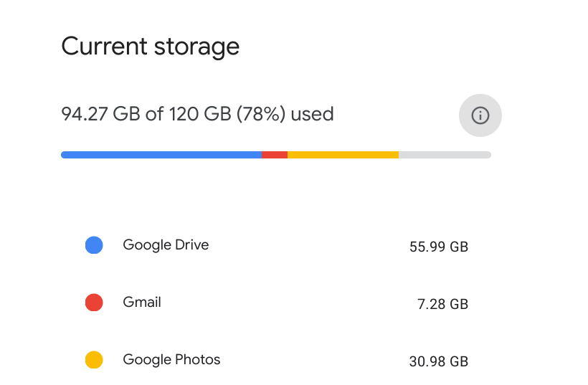Screen dimensions: 588x385
Task: Select the Gmail label
Action: click(142, 302)
